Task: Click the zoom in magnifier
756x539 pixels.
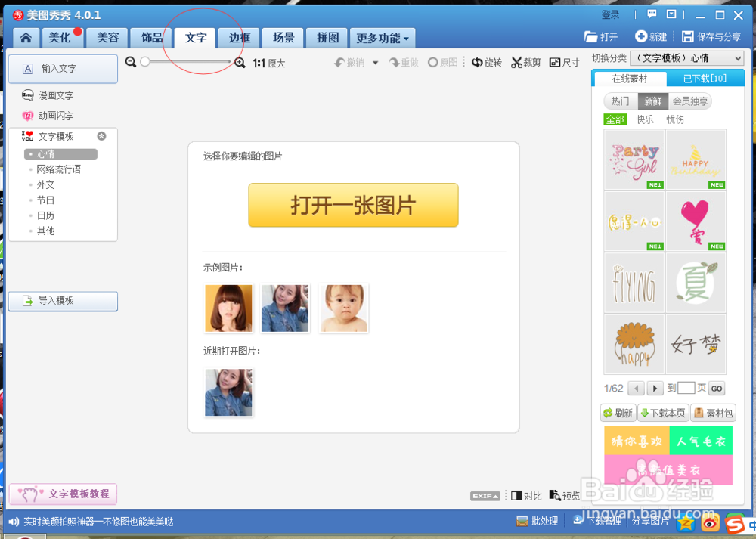Action: click(x=240, y=63)
